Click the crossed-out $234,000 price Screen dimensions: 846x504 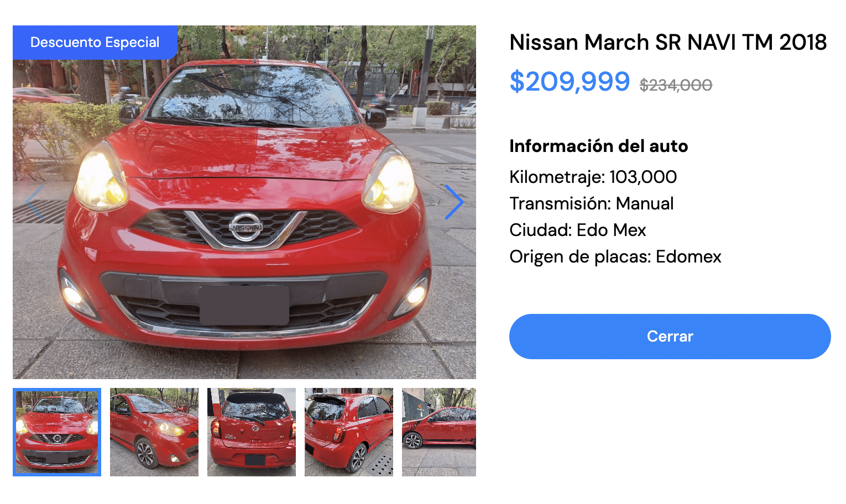(676, 85)
